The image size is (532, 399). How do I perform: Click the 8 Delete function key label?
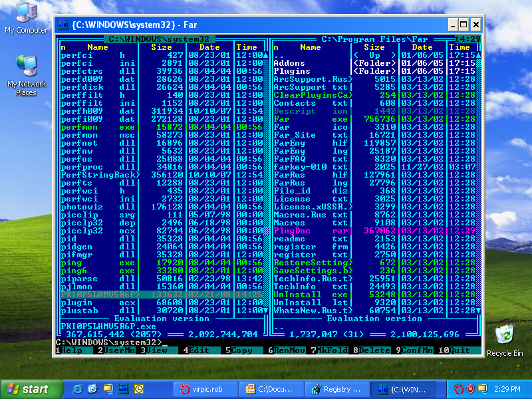pos(372,350)
